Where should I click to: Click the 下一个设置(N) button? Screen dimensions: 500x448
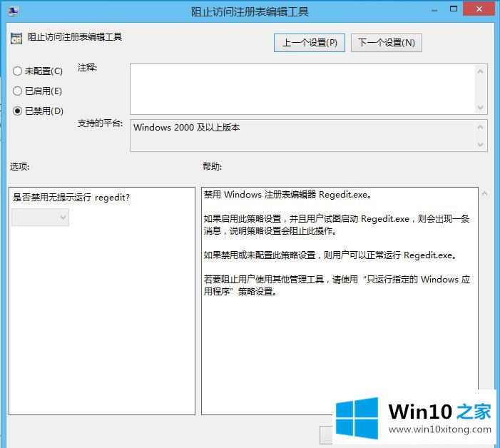click(x=387, y=43)
